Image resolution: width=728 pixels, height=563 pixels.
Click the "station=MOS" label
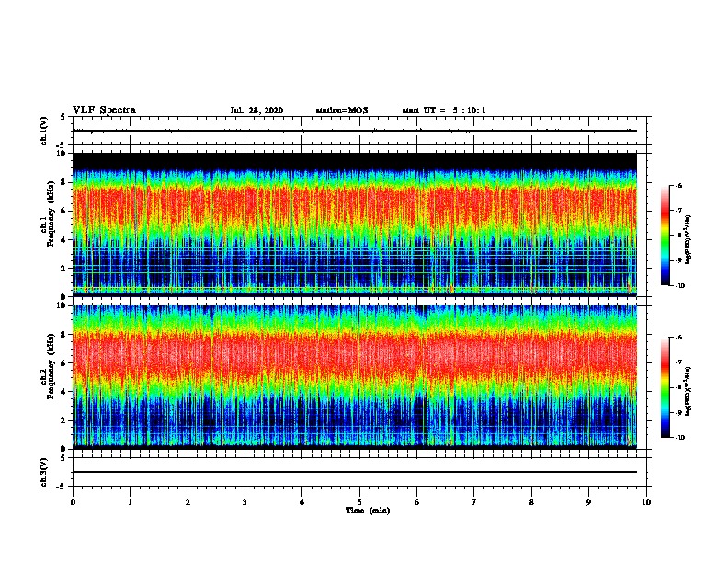[342, 110]
